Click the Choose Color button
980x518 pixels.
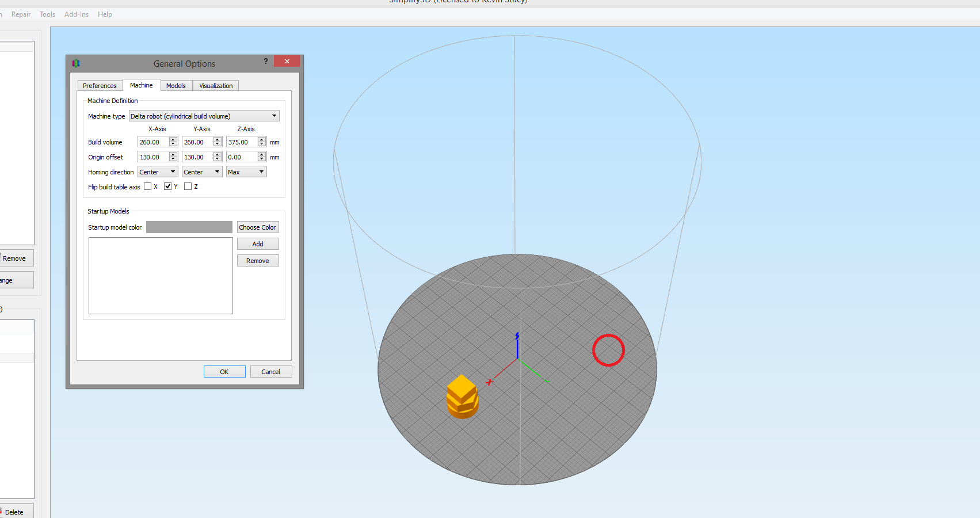257,227
